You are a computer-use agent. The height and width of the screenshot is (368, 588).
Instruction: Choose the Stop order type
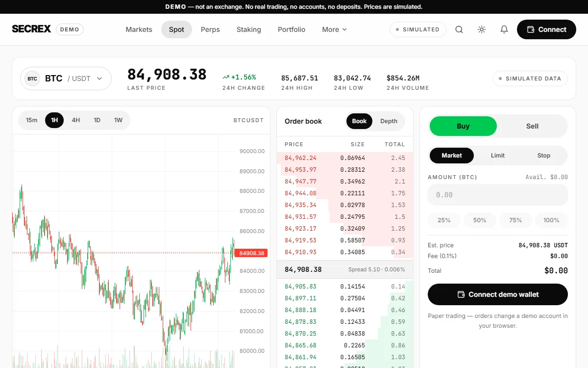pyautogui.click(x=544, y=156)
